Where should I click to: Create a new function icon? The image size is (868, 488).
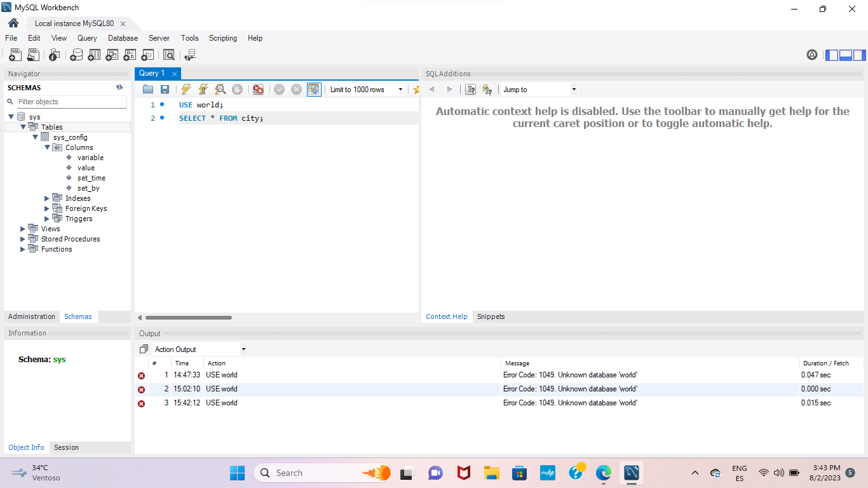tap(147, 55)
